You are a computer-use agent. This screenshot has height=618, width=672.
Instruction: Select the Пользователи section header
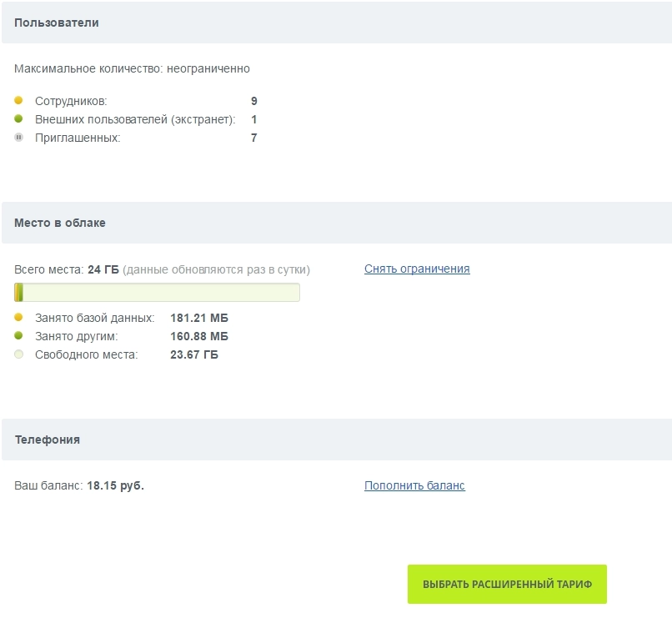[57, 23]
